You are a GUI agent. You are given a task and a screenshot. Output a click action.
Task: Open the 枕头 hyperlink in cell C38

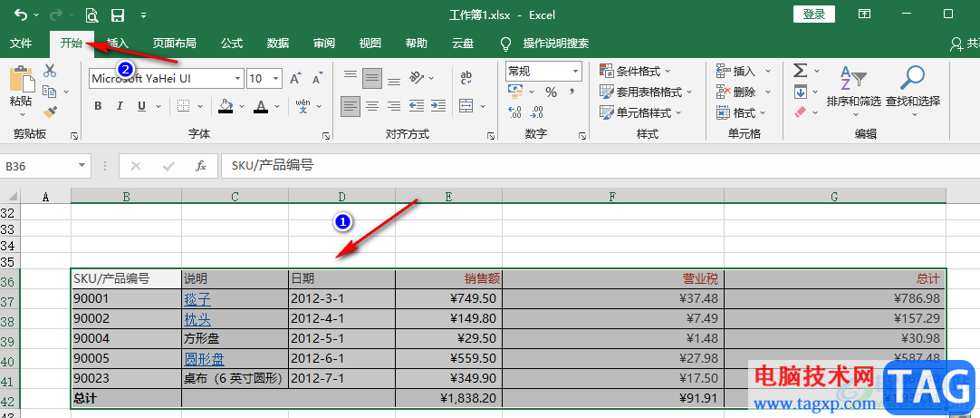(x=197, y=319)
